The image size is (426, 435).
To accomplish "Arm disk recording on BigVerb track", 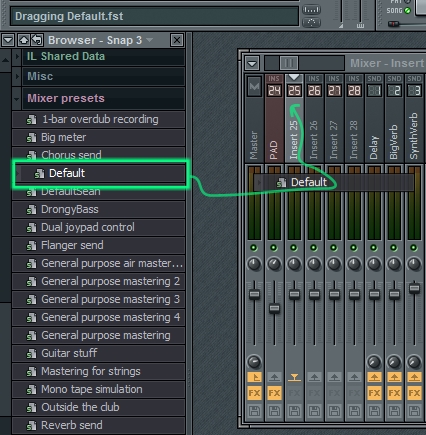I will tap(394, 410).
